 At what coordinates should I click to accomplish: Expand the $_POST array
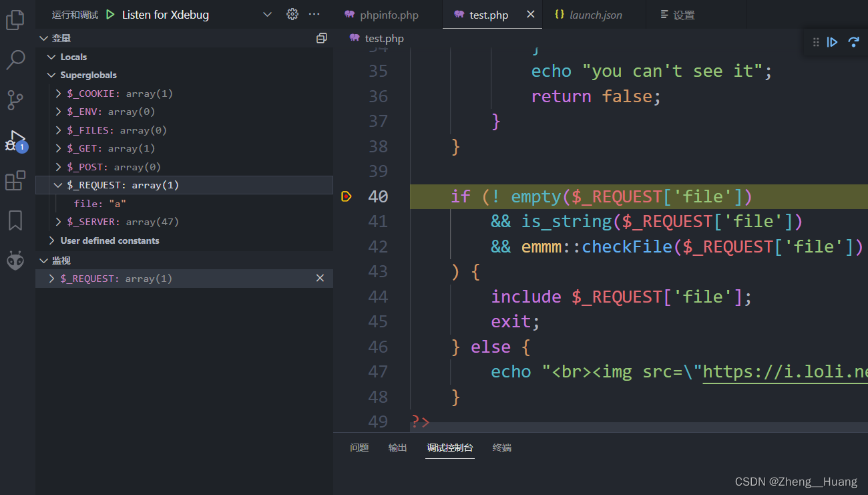pos(59,167)
